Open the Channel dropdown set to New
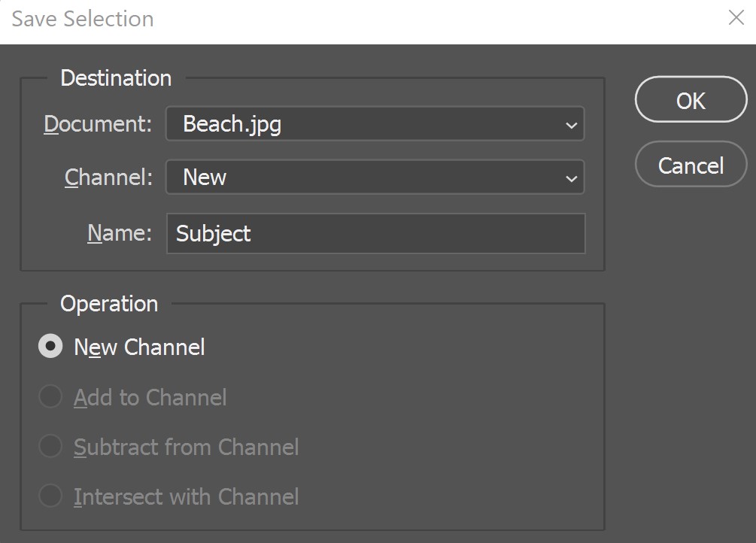This screenshot has width=756, height=543. tap(375, 177)
